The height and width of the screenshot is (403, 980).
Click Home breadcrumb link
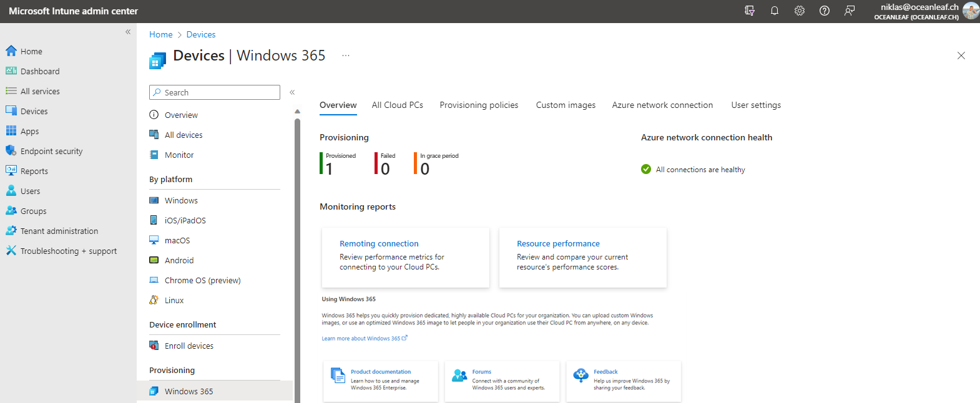point(161,34)
